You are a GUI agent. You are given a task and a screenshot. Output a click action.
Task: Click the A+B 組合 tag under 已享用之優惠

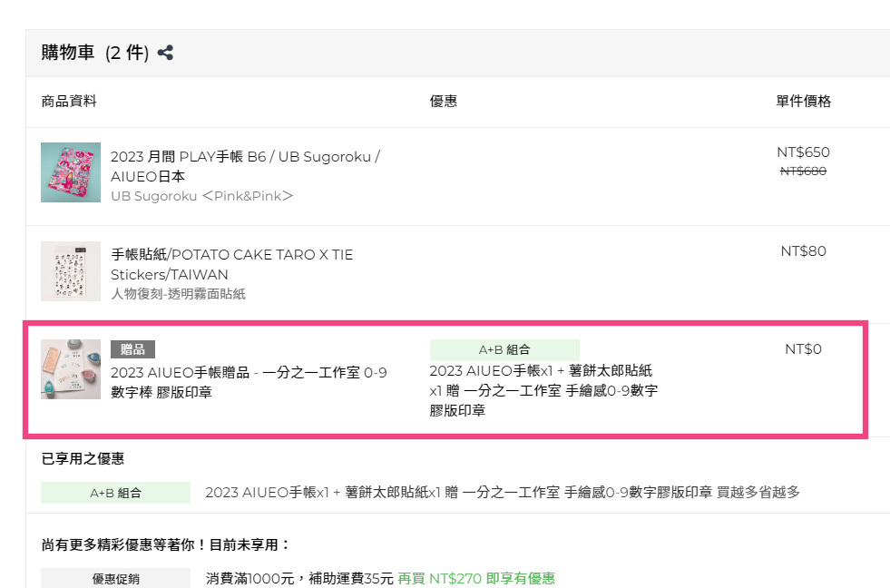[x=115, y=493]
